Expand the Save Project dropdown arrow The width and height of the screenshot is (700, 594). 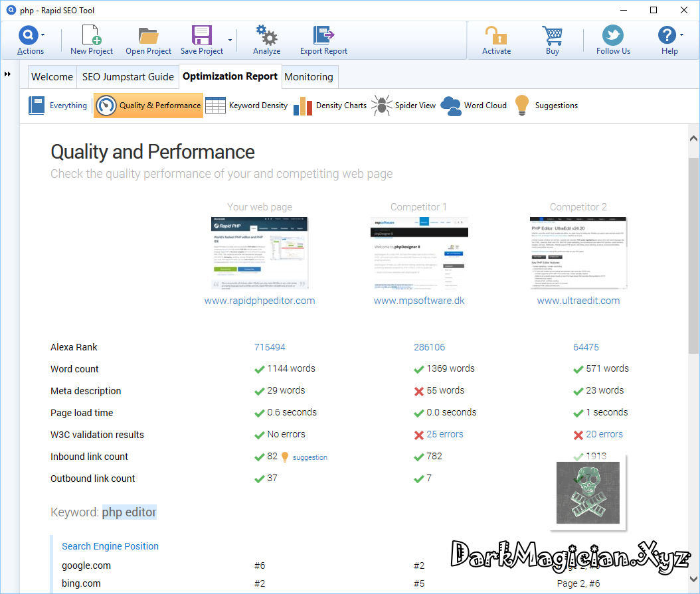pos(230,40)
